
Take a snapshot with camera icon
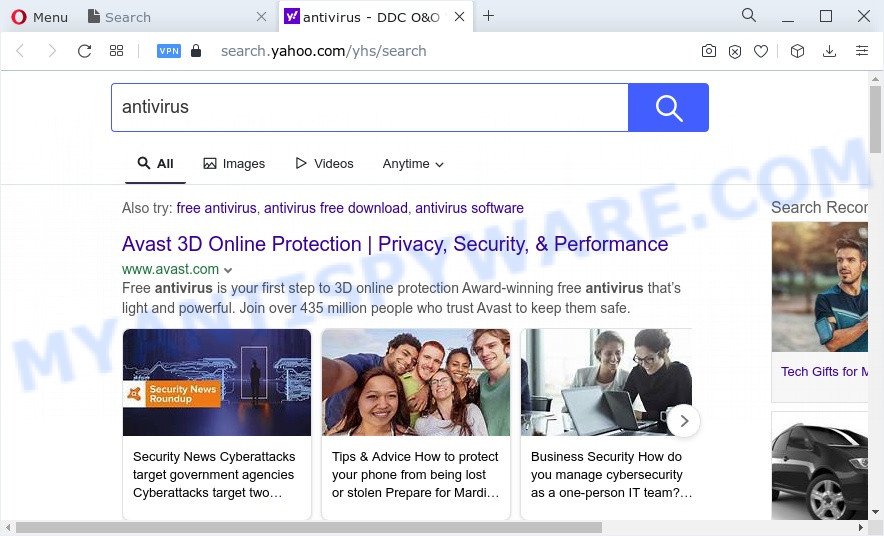[709, 51]
